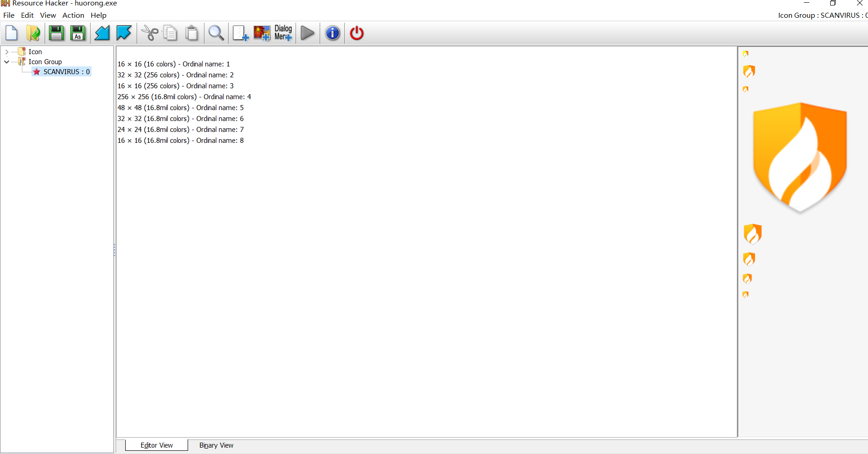Close the Resource Hacker window
This screenshot has width=868, height=454.
point(859,3)
